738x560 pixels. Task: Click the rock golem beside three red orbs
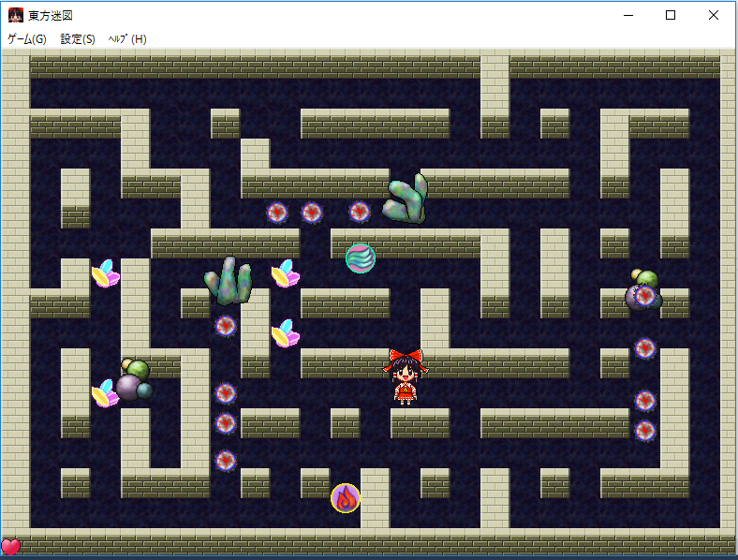[407, 198]
